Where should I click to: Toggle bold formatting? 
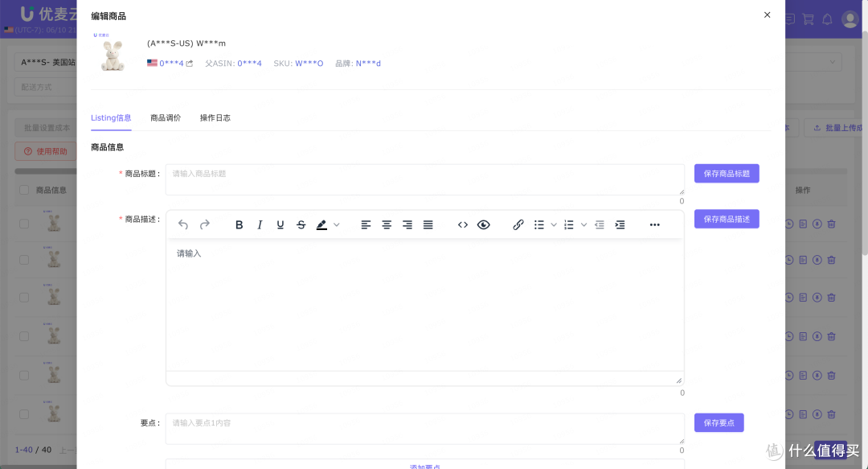240,224
